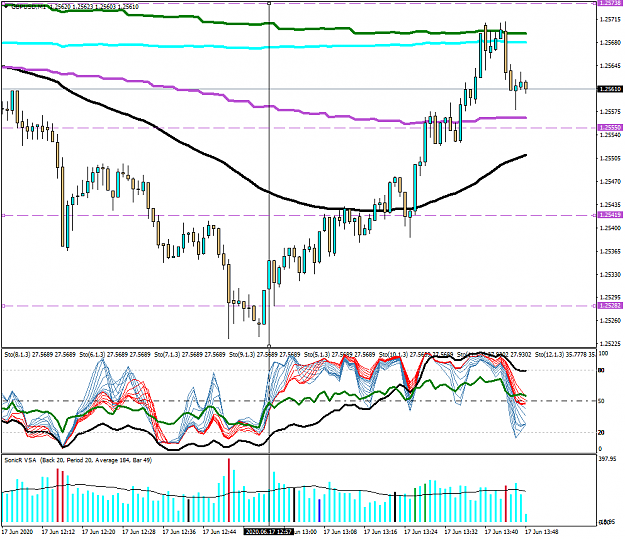Click the tallest red bar in SonicR VSA
The width and height of the screenshot is (625, 539).
tap(229, 490)
